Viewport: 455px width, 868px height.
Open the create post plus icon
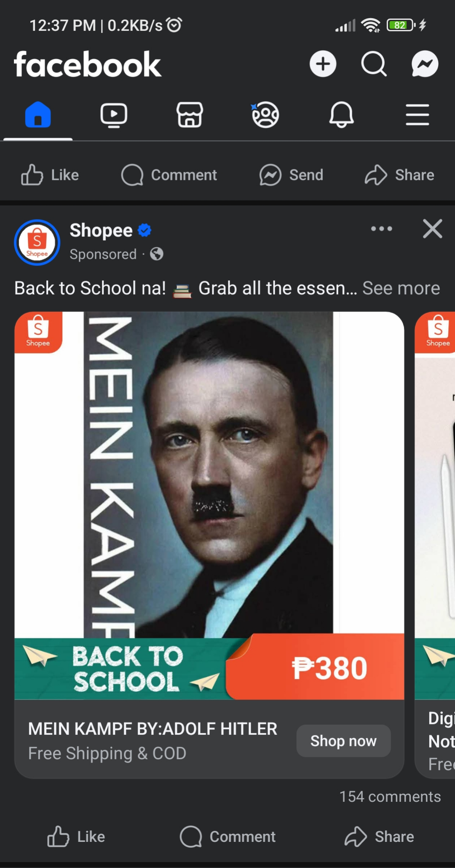[323, 64]
